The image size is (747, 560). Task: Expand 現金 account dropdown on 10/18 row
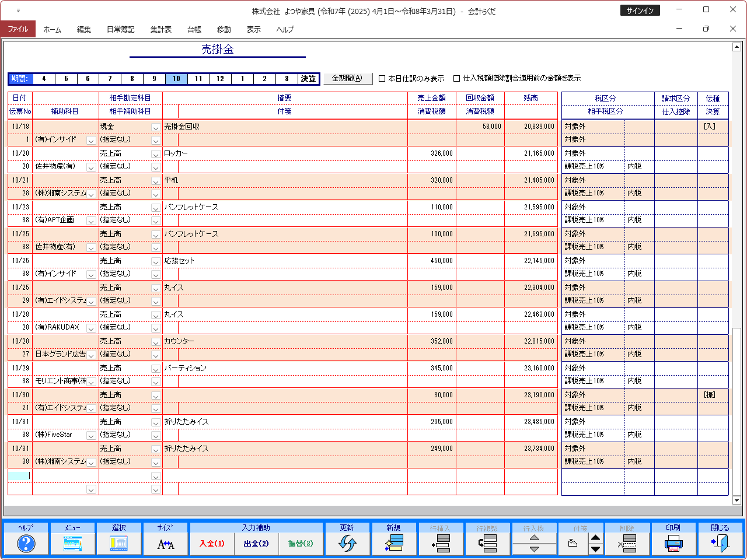click(156, 127)
